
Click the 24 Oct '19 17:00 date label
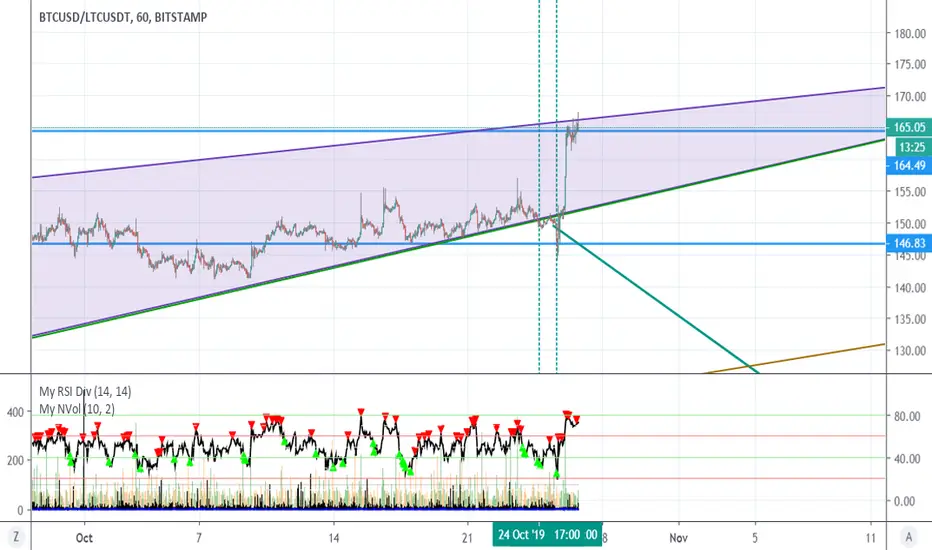pyautogui.click(x=547, y=535)
